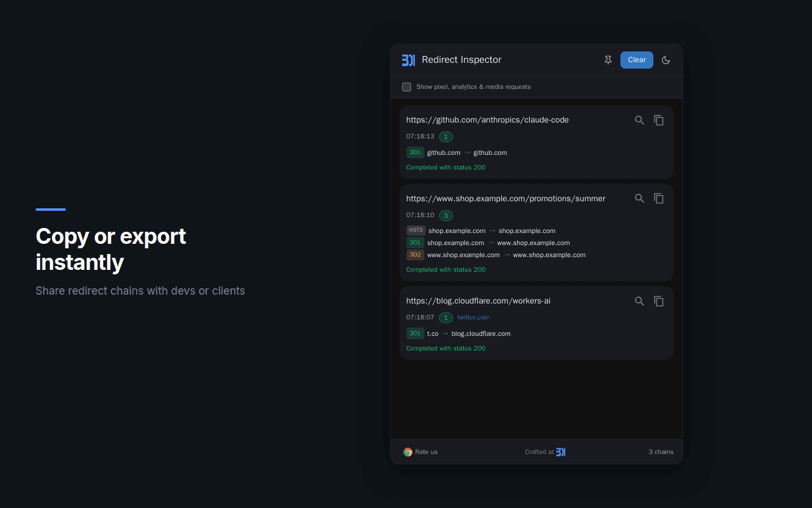
Task: Copy the blog.cloudflare.com redirect chain
Action: [658, 301]
